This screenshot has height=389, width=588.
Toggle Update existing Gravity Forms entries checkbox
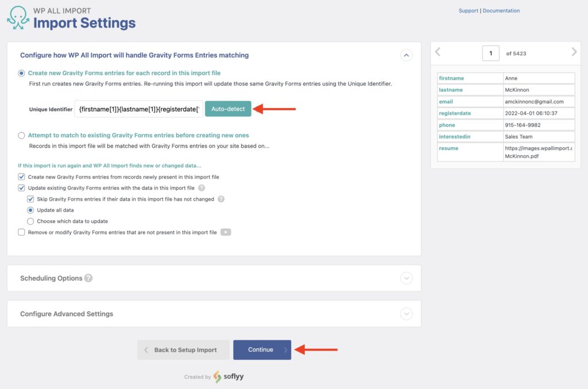(21, 188)
